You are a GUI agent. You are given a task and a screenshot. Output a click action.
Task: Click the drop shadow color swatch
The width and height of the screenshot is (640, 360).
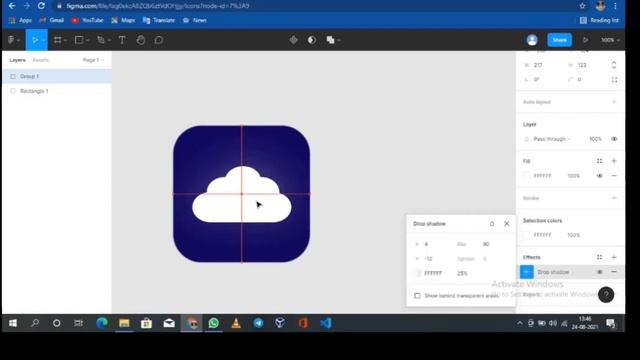click(x=418, y=273)
